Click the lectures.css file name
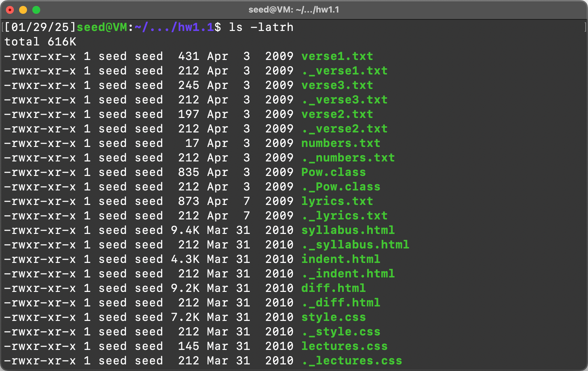This screenshot has height=371, width=588. click(x=344, y=346)
